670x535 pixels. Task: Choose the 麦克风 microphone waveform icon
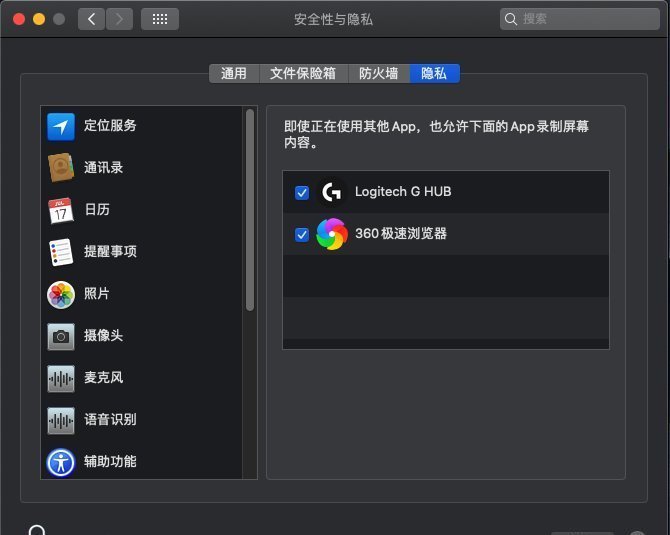tap(61, 379)
